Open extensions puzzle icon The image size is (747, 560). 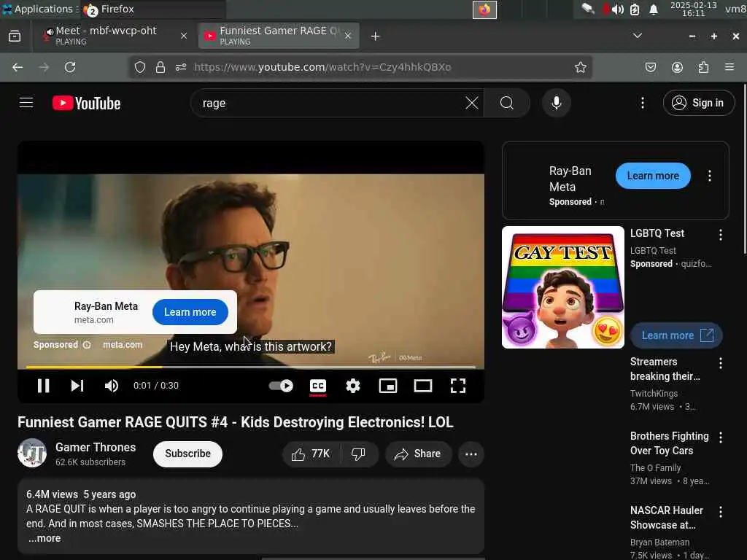[704, 67]
